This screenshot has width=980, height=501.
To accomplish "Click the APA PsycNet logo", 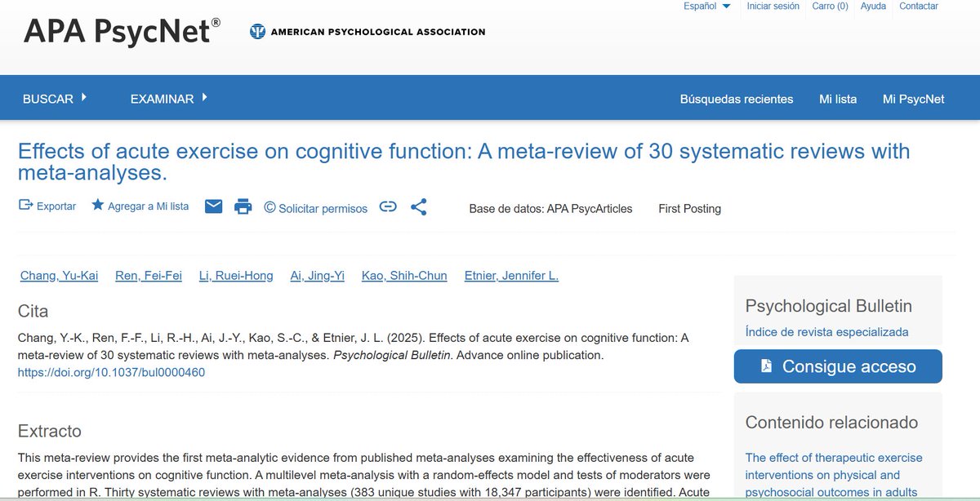I will [x=122, y=31].
